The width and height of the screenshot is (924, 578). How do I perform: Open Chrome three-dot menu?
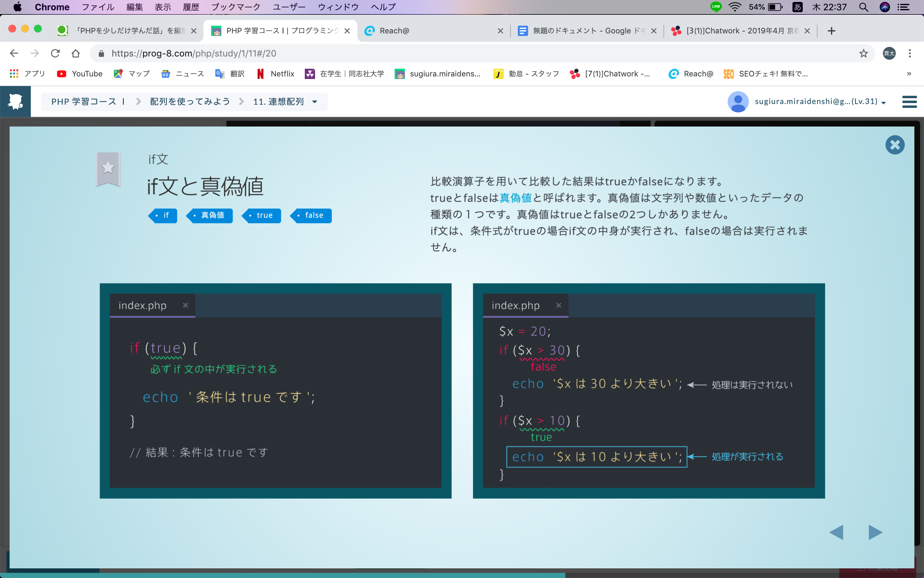click(x=910, y=54)
